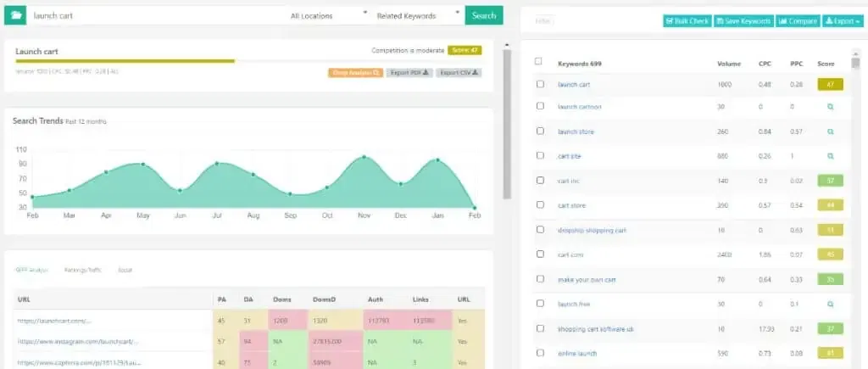Click the Bulk Check button
This screenshot has width=868, height=369.
click(687, 21)
